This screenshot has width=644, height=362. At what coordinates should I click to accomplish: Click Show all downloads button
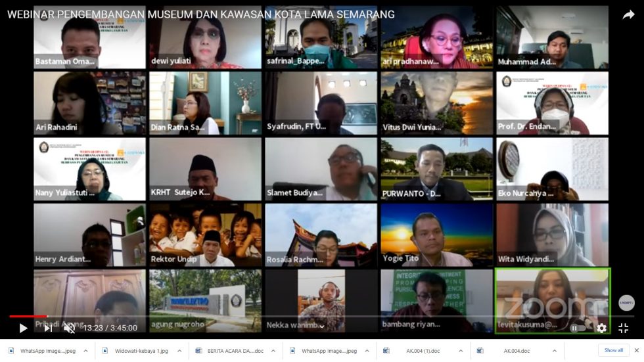613,350
